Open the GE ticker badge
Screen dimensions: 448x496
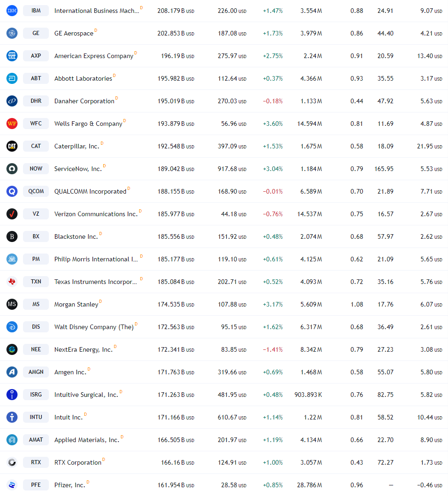[x=36, y=33]
